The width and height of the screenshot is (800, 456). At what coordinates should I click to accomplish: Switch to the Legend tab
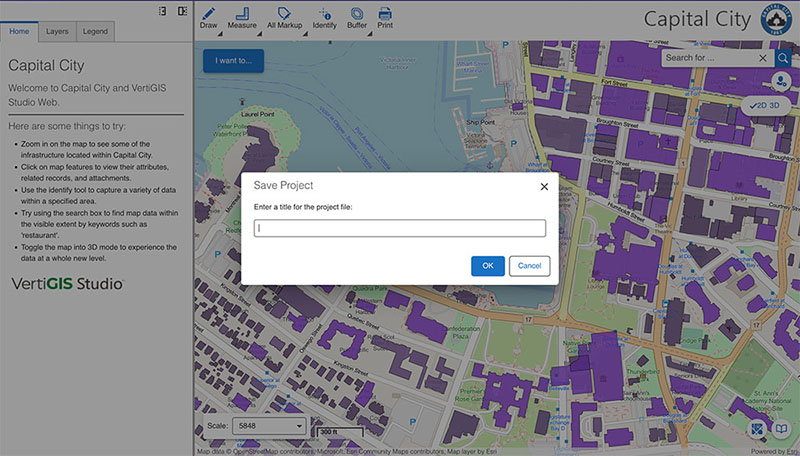pyautogui.click(x=95, y=31)
